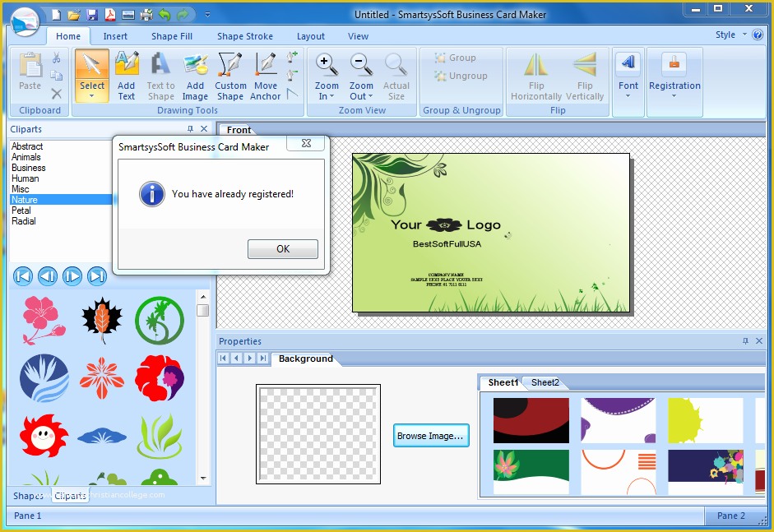
Task: Select the Home ribbon tab
Action: pos(68,36)
